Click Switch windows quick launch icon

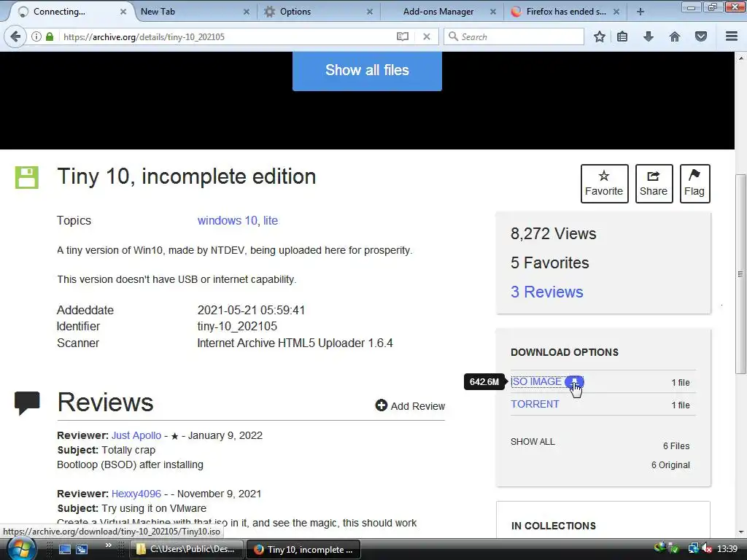(x=82, y=550)
